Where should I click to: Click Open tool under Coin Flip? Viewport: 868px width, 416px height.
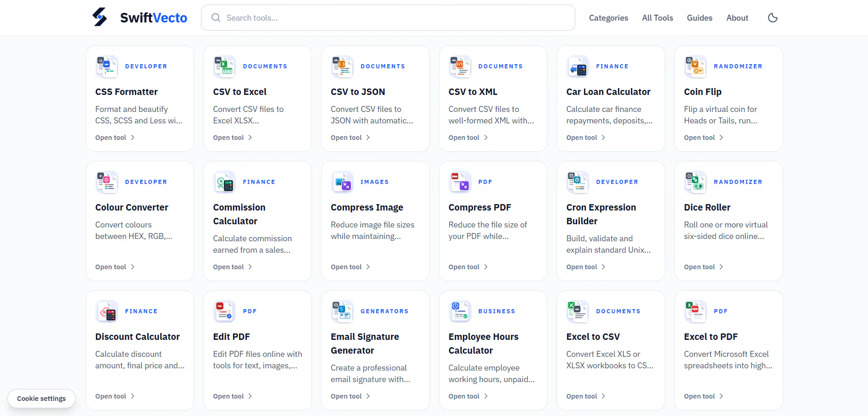[x=703, y=138]
